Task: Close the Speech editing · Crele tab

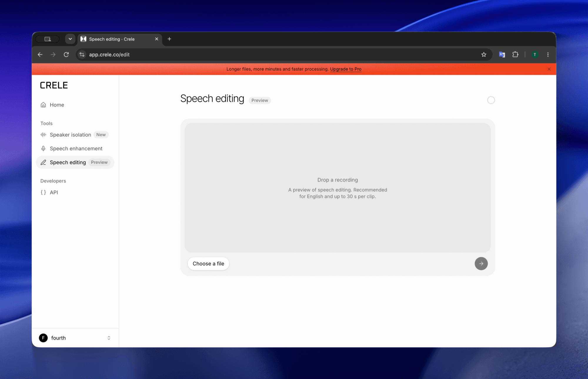Action: (157, 39)
